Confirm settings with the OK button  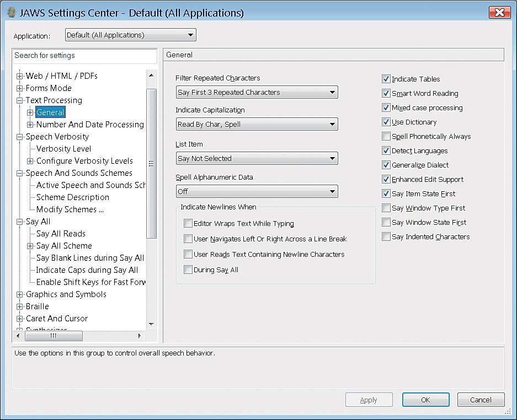point(425,400)
